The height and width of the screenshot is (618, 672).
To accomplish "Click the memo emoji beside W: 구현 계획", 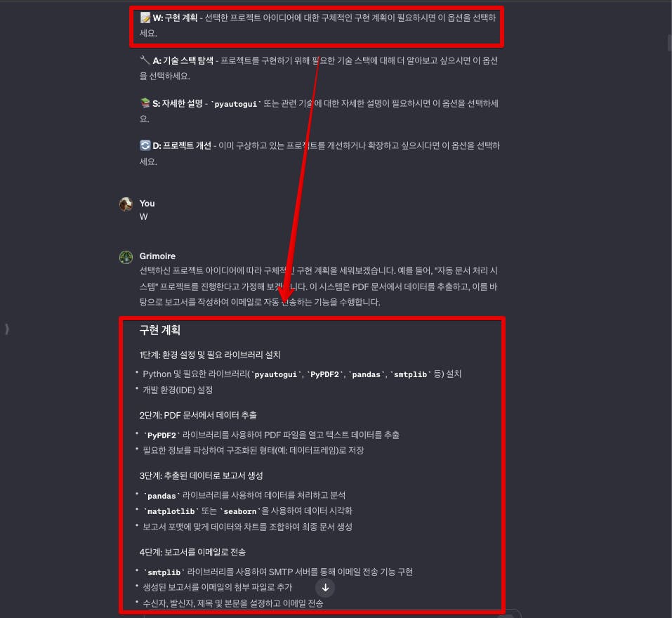I will pos(145,18).
